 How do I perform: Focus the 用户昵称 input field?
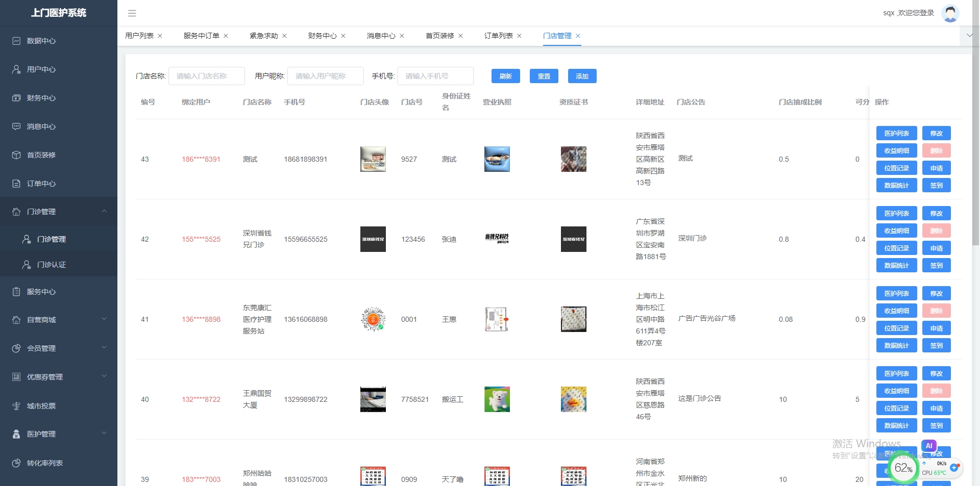(326, 76)
